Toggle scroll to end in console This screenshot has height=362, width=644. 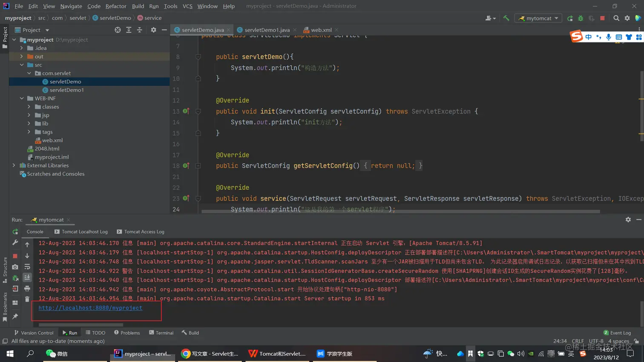(x=27, y=277)
